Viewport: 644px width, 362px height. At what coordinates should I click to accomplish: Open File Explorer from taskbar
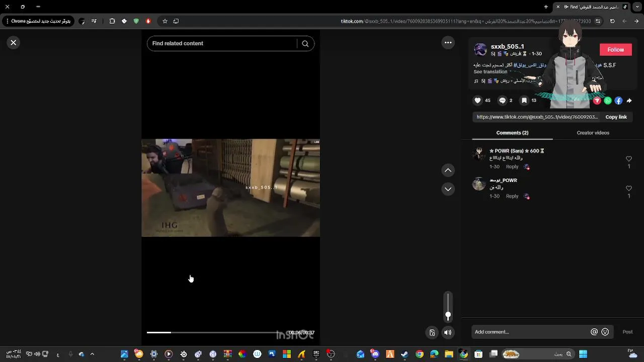[449, 354]
